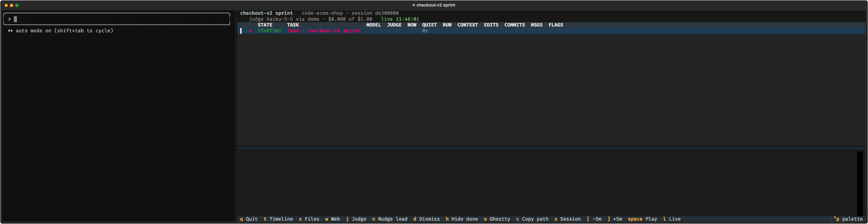The height and width of the screenshot is (224, 868).
Task: Click the JUDGE column header
Action: 394,25
